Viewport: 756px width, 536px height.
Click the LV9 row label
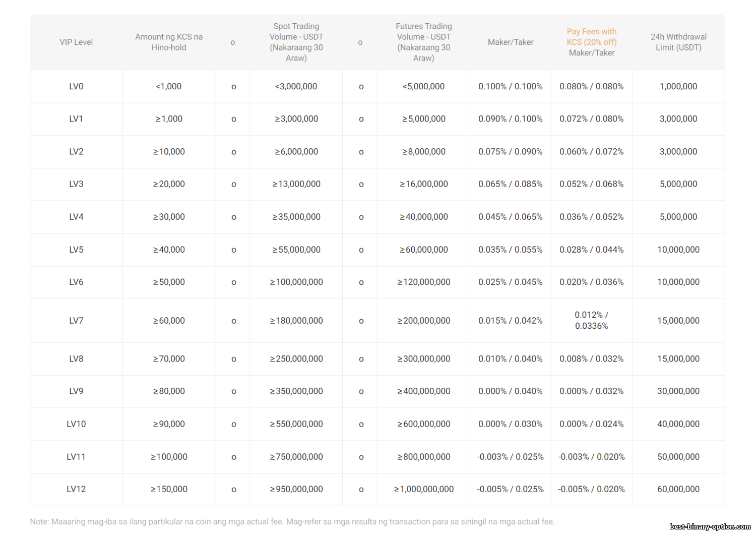[x=76, y=391]
